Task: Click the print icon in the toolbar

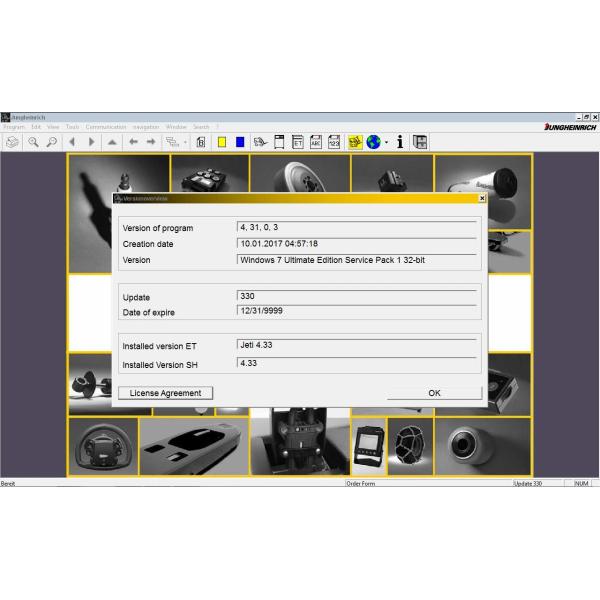Action: click(x=12, y=142)
